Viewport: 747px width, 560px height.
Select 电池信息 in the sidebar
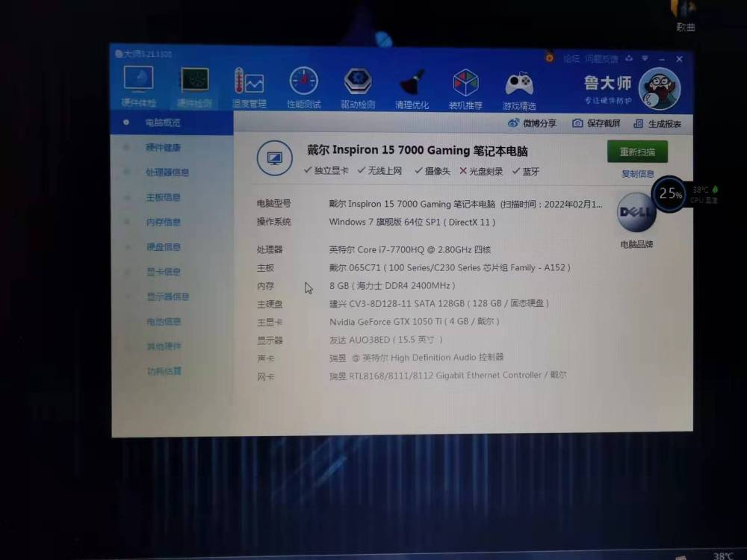(x=164, y=322)
